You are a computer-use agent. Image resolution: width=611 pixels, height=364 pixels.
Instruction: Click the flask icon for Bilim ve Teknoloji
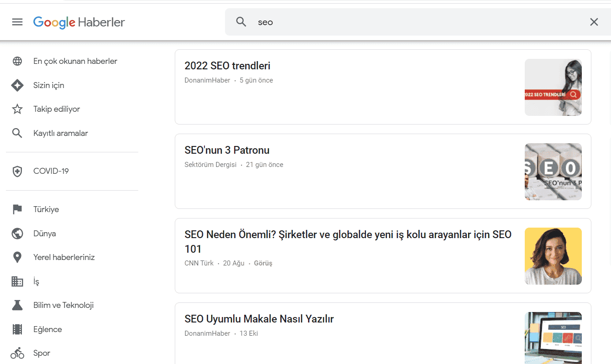pos(17,305)
